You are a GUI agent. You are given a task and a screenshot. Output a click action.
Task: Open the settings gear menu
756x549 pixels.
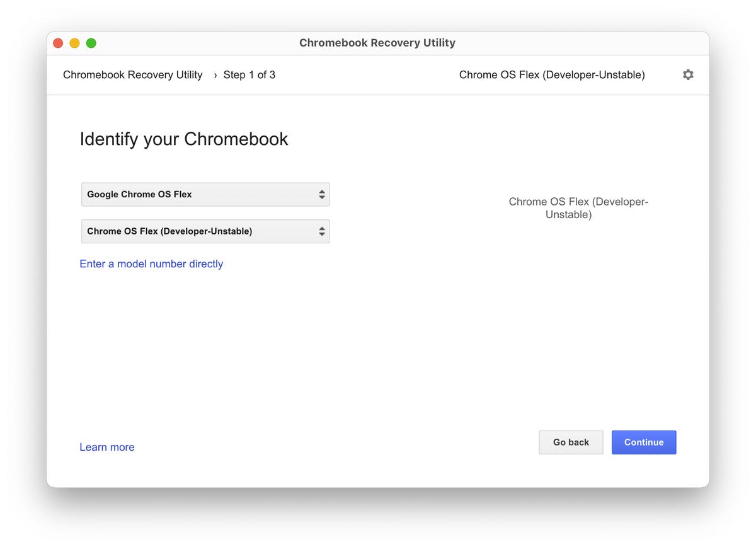click(x=688, y=74)
